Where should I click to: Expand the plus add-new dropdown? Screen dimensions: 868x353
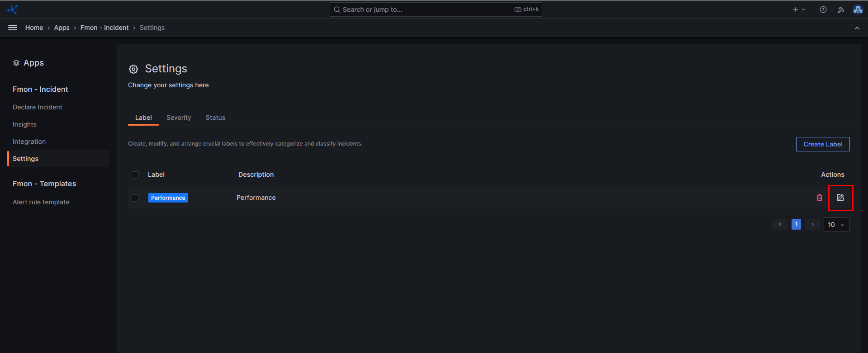coord(799,9)
